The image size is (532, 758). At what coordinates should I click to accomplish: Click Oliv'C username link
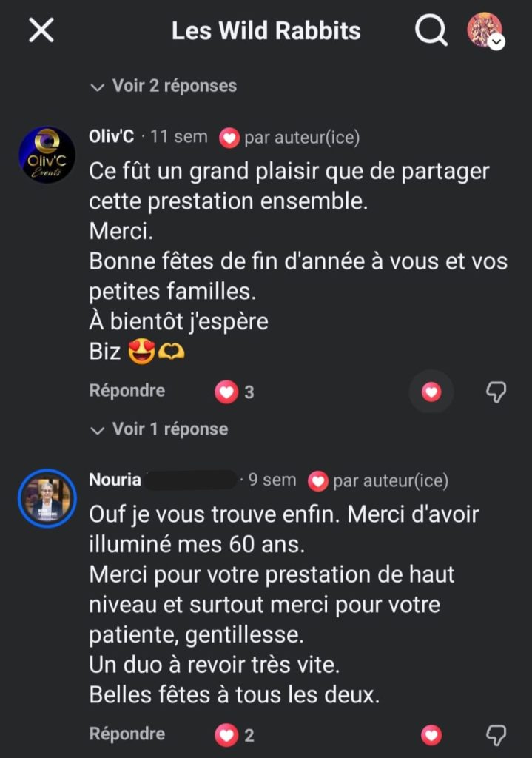point(112,137)
